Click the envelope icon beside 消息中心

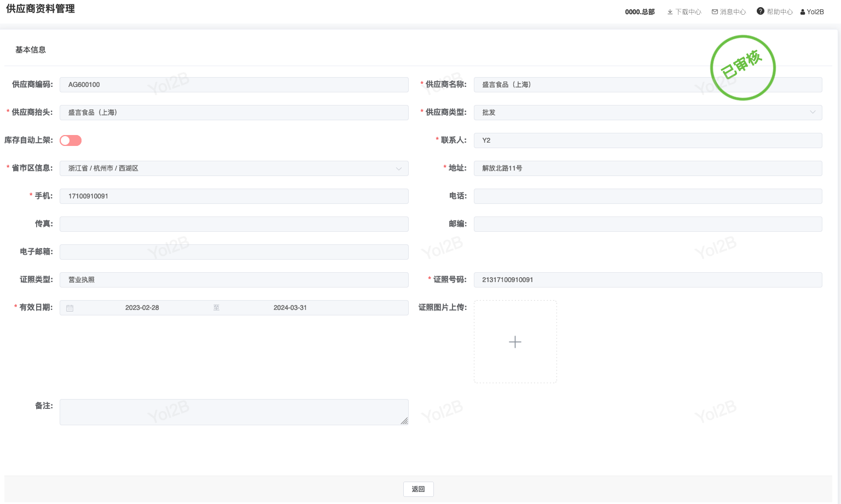[715, 12]
